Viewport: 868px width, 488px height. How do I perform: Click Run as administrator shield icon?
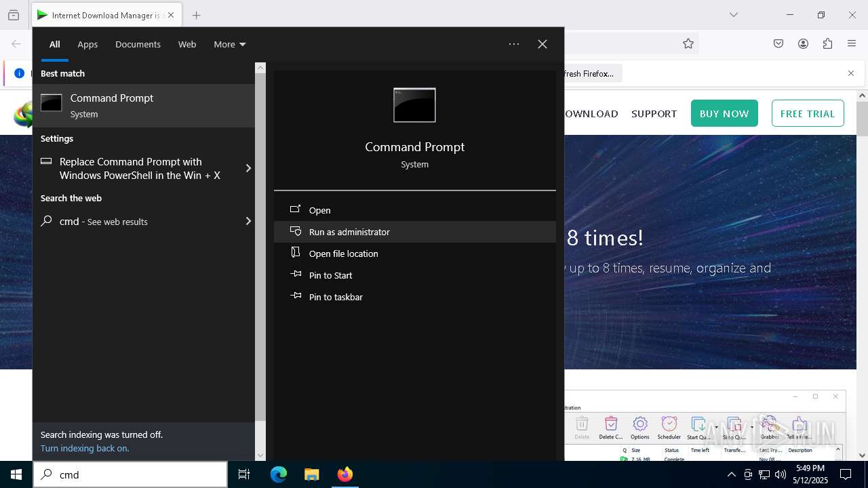pyautogui.click(x=296, y=231)
